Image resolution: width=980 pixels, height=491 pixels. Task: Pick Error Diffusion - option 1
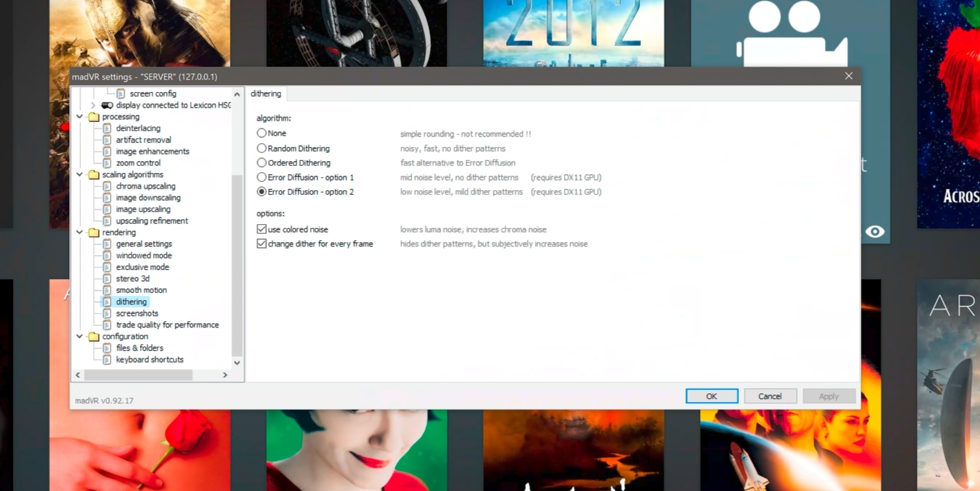(x=261, y=177)
